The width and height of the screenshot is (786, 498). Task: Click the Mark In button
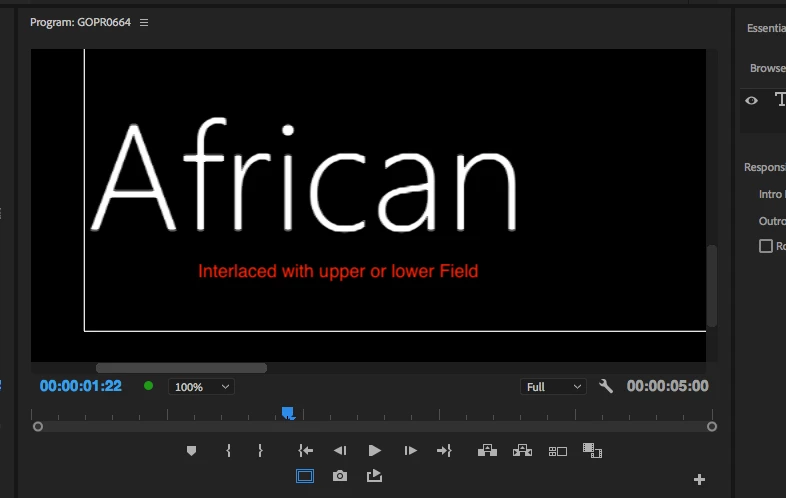click(229, 450)
